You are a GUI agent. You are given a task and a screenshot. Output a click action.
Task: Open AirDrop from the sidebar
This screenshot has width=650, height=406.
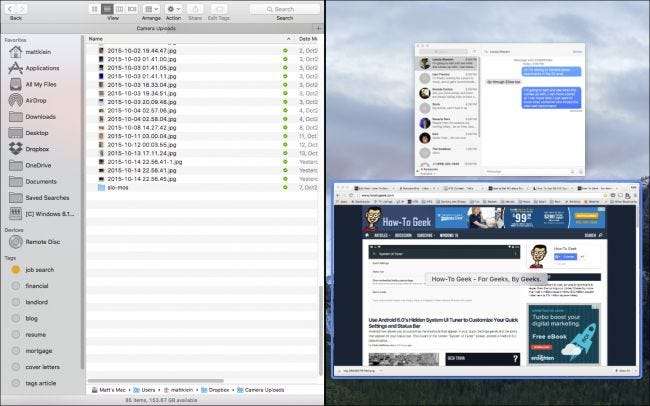pyautogui.click(x=36, y=100)
